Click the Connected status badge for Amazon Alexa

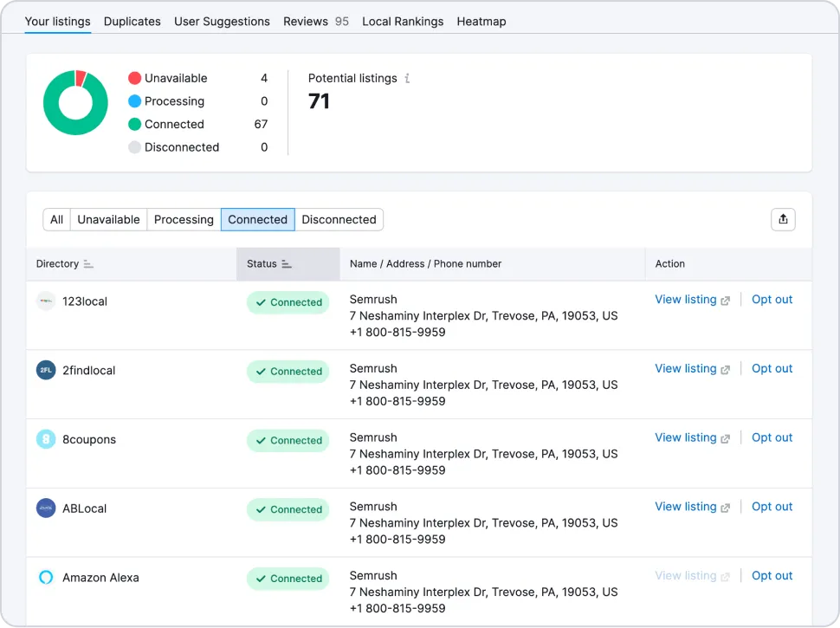tap(288, 579)
